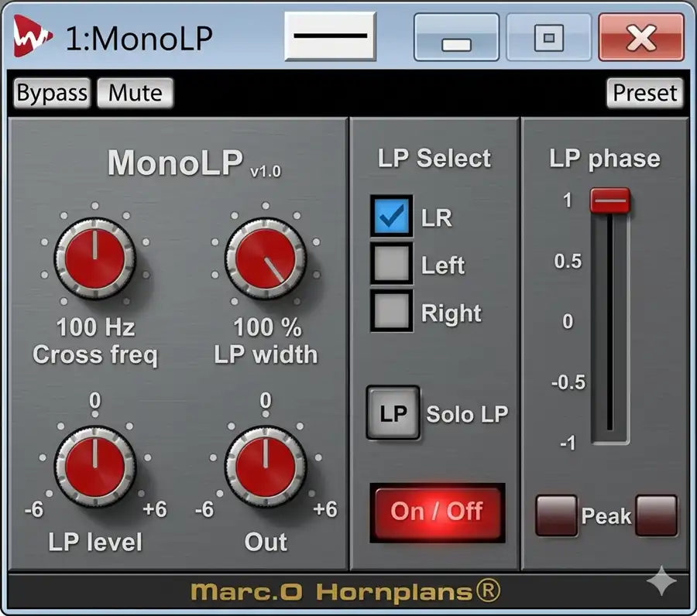This screenshot has height=616, width=697.
Task: Click the horizontal line button in title bar
Action: (330, 36)
